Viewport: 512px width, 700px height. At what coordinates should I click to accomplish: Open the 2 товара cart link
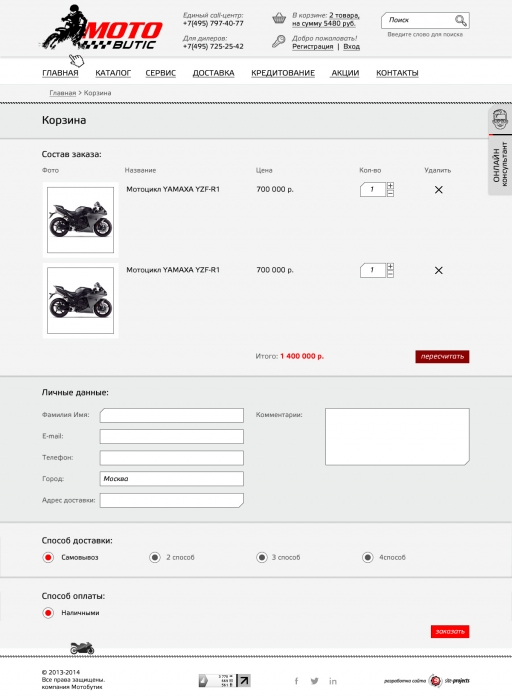tap(344, 16)
